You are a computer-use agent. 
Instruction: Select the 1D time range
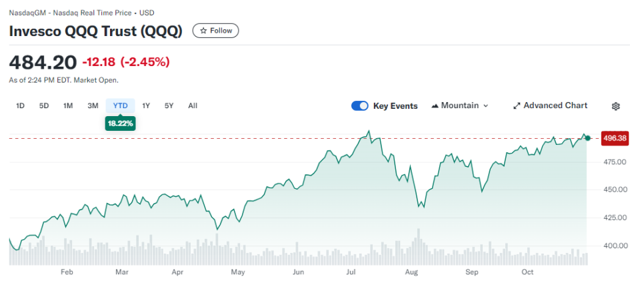click(x=20, y=105)
